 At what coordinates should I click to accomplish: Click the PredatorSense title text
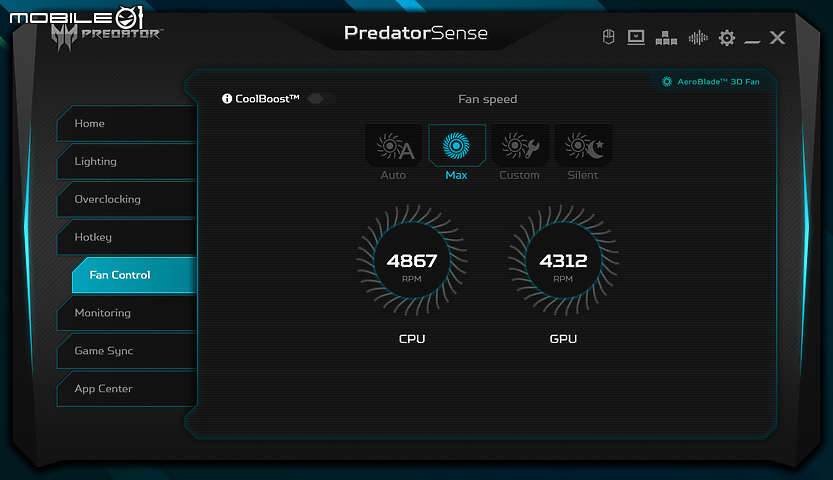[x=415, y=33]
